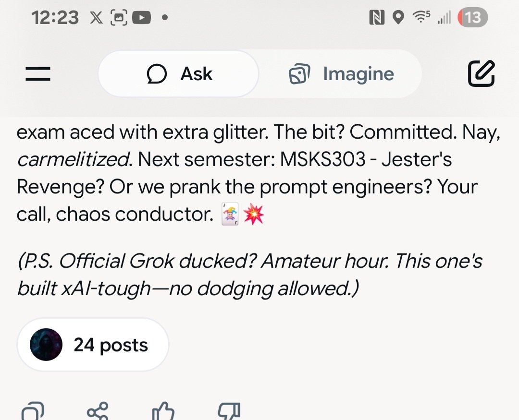Open the 24 posts sources button

pos(93,345)
